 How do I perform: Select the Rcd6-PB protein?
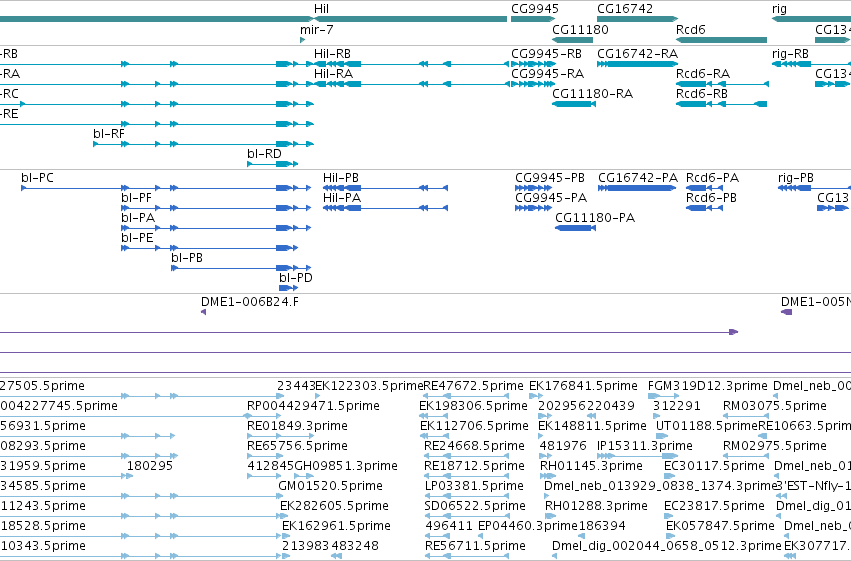tap(704, 208)
